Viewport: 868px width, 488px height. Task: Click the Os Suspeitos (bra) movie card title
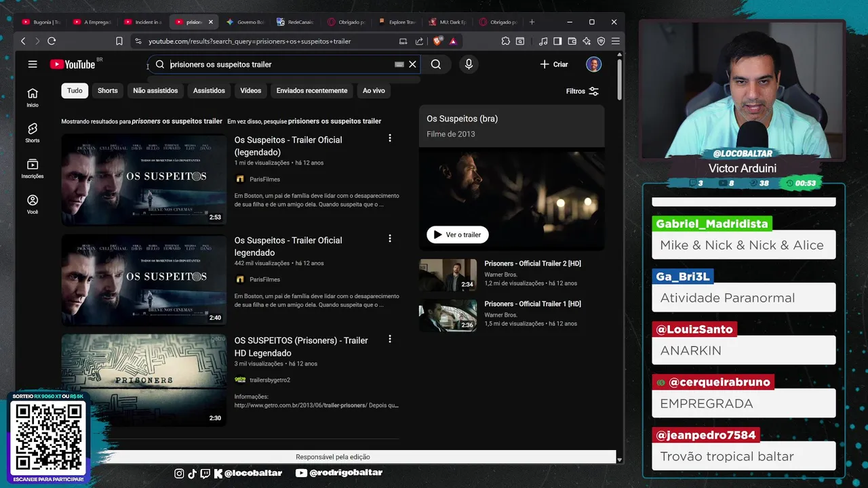[462, 119]
